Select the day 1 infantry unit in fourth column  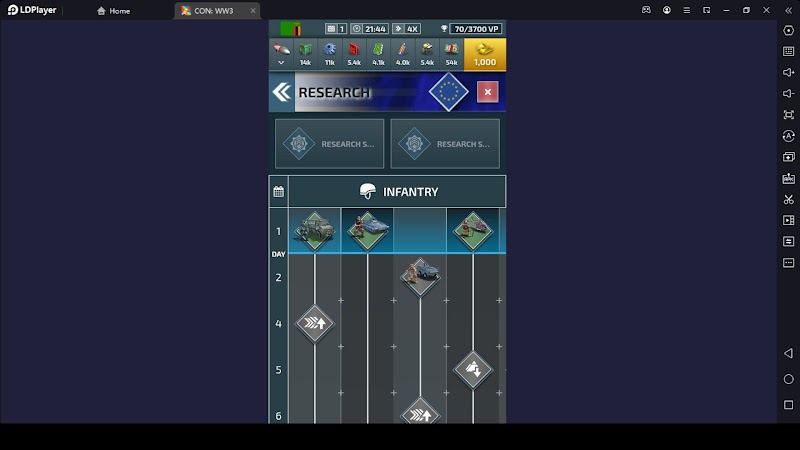[473, 231]
